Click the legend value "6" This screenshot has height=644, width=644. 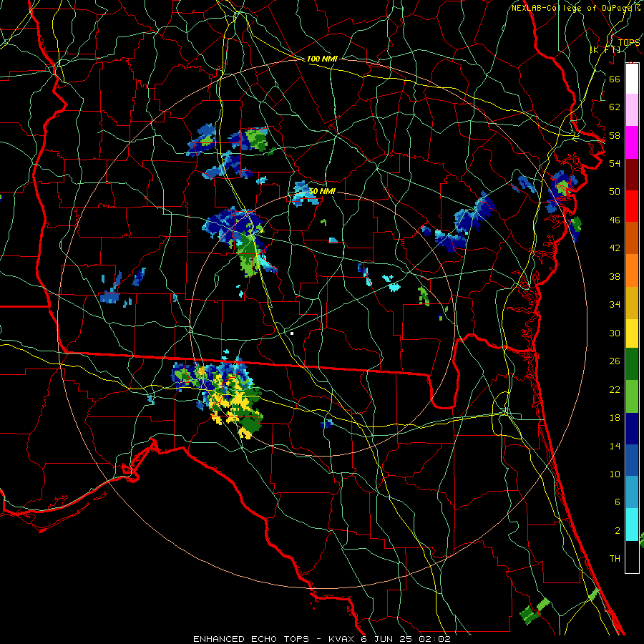(x=617, y=502)
